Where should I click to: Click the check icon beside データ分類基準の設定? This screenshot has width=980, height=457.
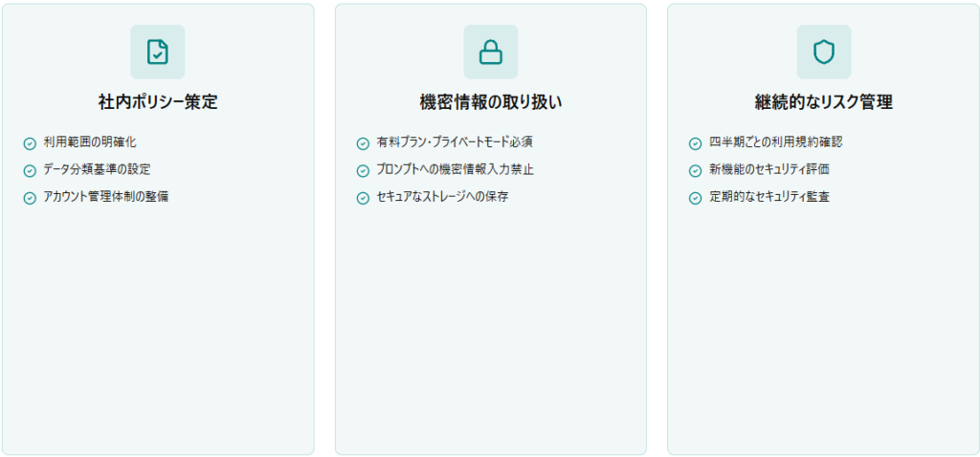pos(30,170)
